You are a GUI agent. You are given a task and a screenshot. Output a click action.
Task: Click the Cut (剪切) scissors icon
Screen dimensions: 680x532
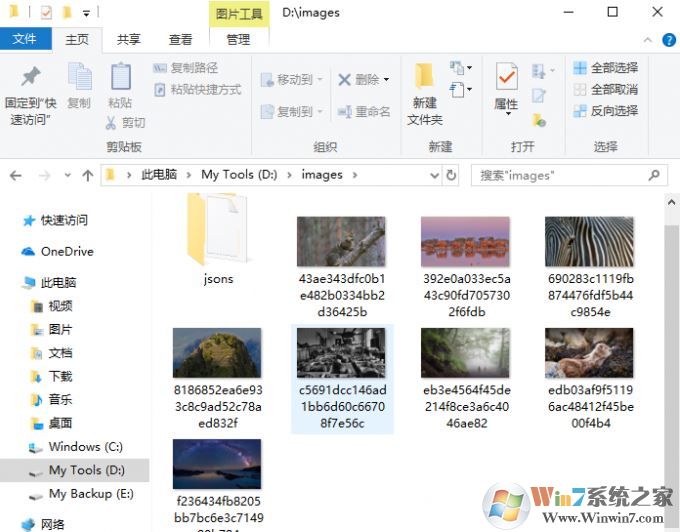[111, 123]
